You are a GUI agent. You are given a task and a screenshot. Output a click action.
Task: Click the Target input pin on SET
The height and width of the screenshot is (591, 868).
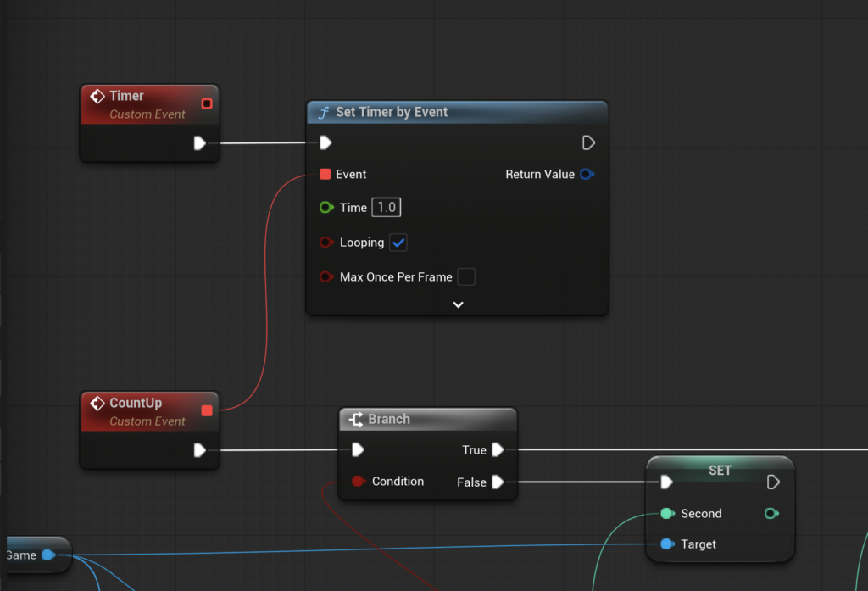click(668, 544)
